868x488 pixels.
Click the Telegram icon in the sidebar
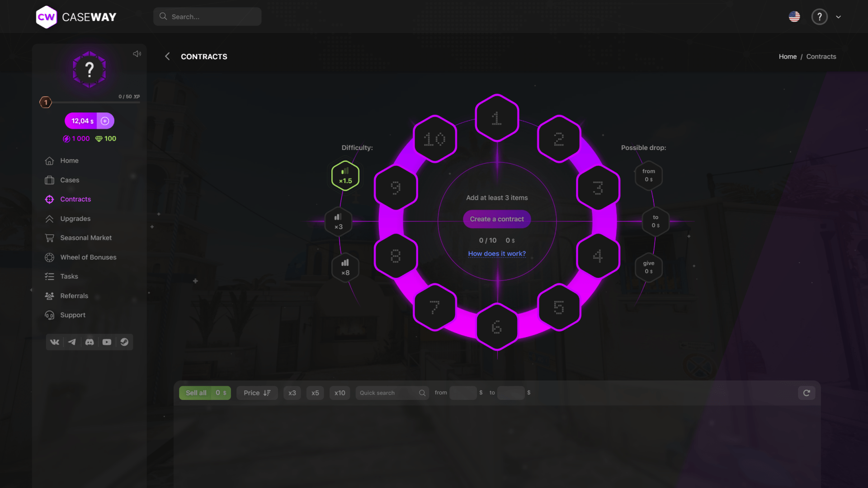click(72, 342)
